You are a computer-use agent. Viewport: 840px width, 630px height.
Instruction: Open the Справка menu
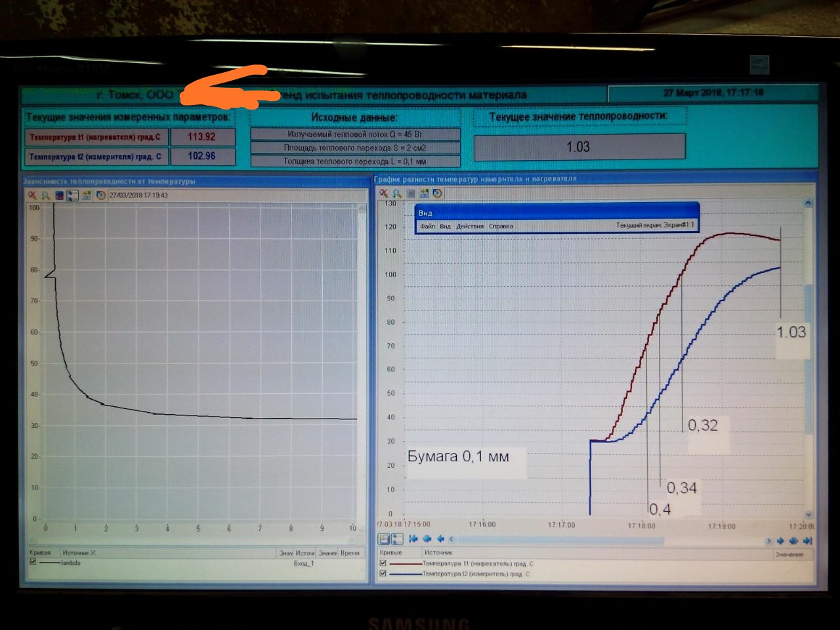pyautogui.click(x=501, y=226)
